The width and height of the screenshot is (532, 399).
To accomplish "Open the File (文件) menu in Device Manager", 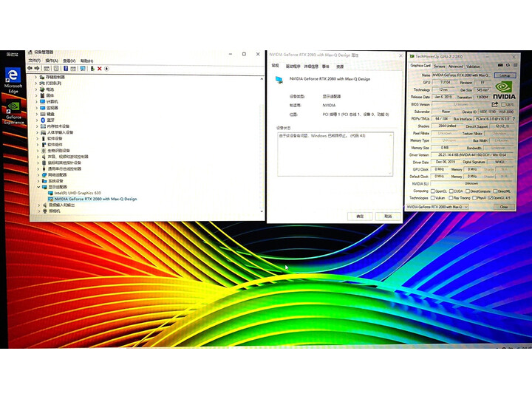I will 35,61.
